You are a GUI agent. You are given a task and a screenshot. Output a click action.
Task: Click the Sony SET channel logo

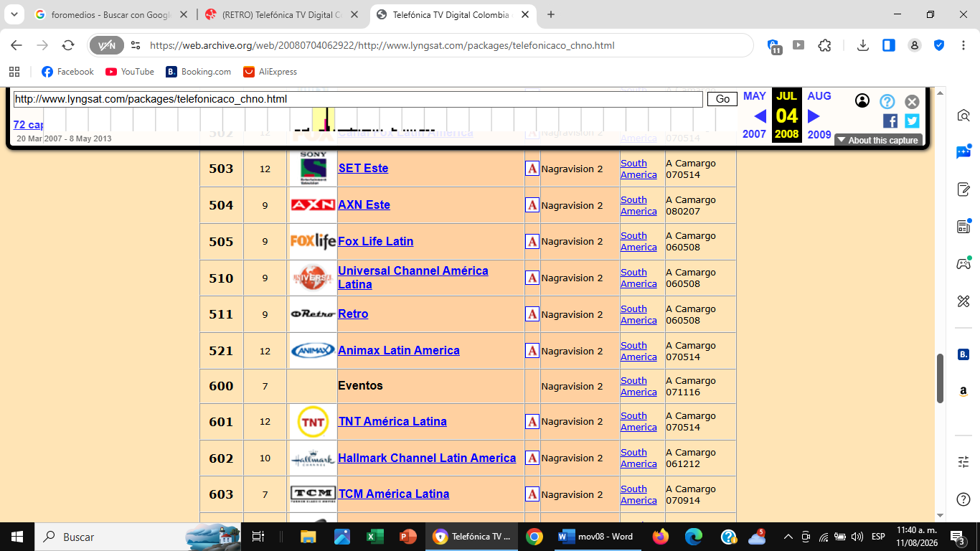click(x=313, y=169)
